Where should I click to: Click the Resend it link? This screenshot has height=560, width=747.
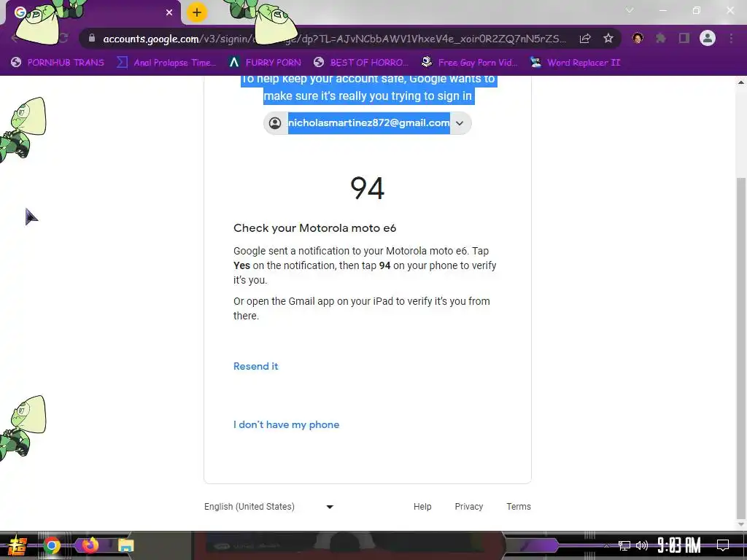pos(256,366)
